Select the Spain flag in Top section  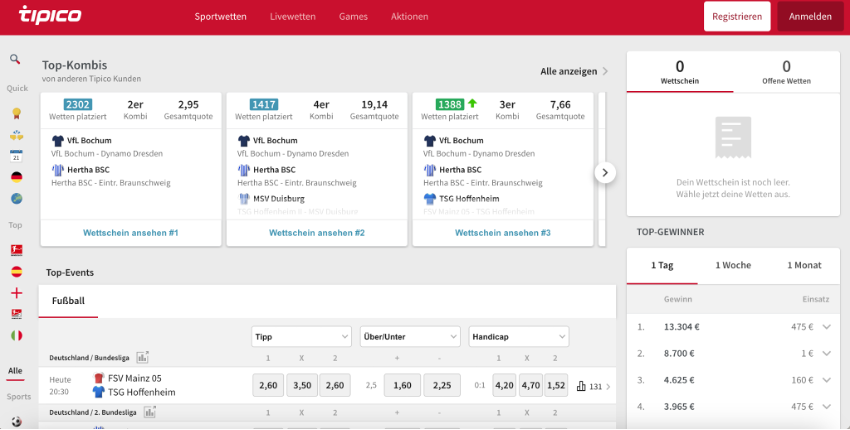click(x=16, y=271)
